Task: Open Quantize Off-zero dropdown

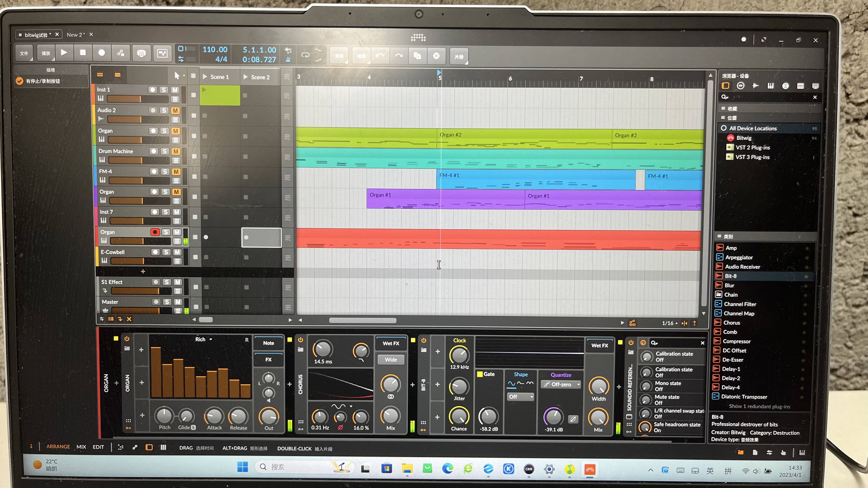Action: point(561,384)
